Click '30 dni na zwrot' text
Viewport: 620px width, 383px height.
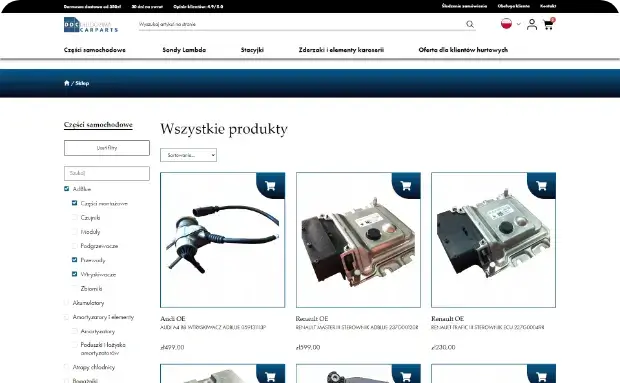tap(147, 7)
